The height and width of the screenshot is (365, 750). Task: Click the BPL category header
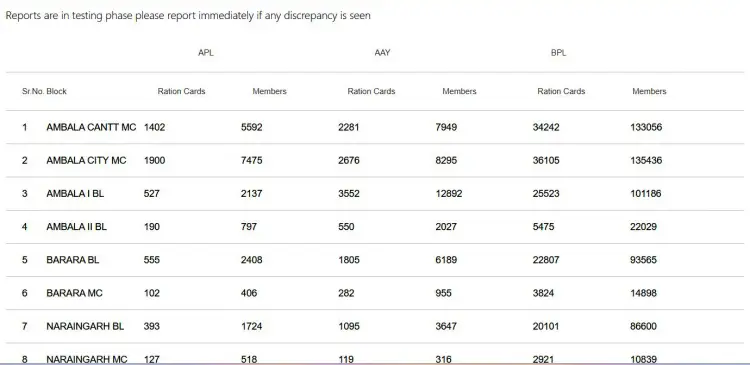click(558, 53)
